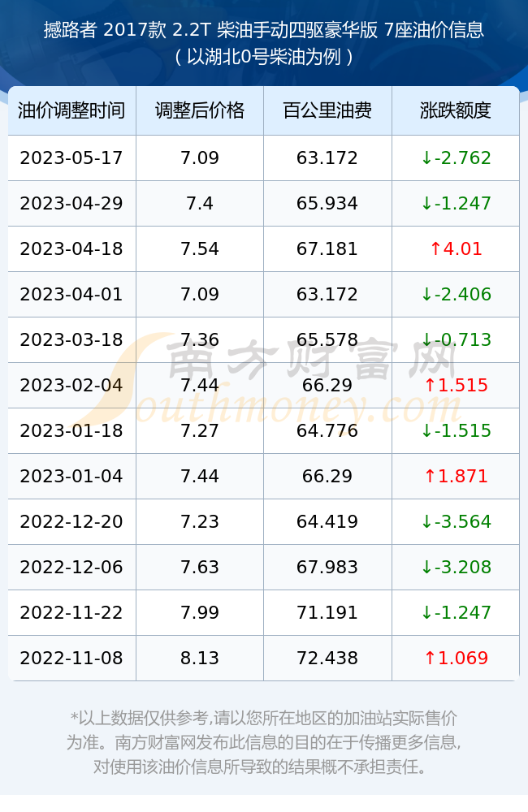Click the down arrow beside -3.208
This screenshot has height=812, width=528.
click(426, 567)
